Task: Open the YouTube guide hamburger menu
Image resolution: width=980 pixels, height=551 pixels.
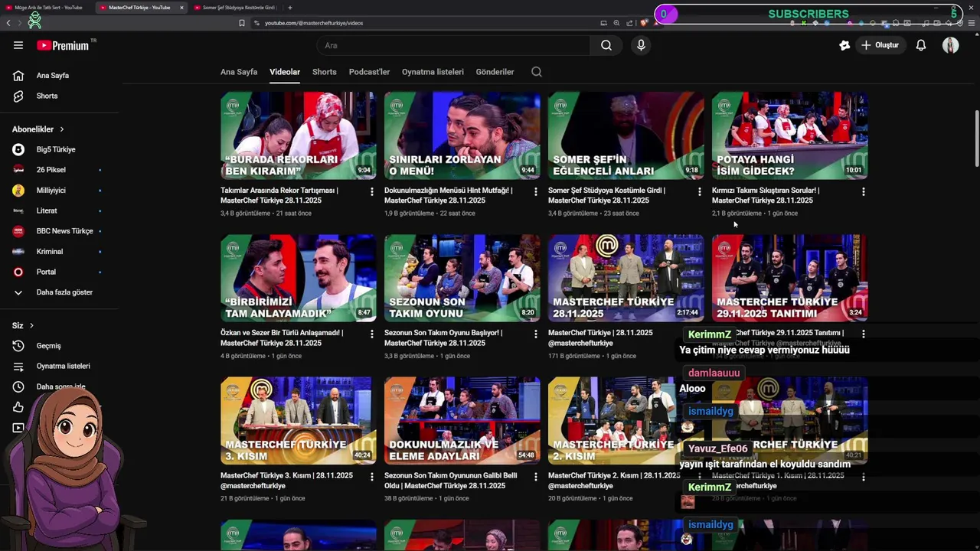Action: click(18, 45)
